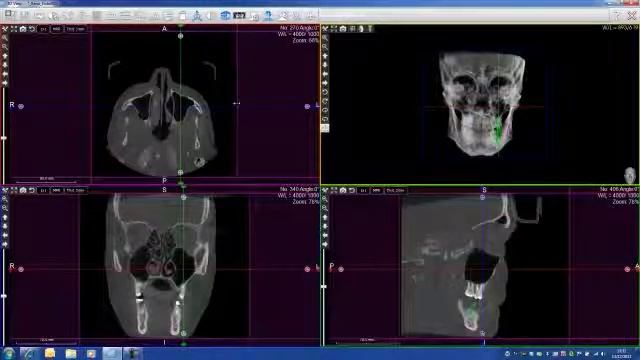Viewport: 640px width, 360px height.
Task: Pan axial view up with up arrow
Action: click(x=5, y=56)
